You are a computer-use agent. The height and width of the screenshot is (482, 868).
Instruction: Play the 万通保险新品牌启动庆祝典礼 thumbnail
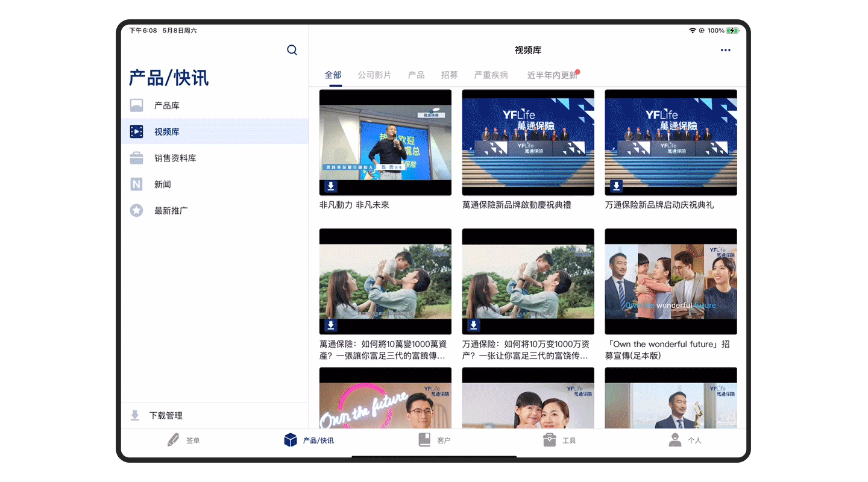(671, 142)
